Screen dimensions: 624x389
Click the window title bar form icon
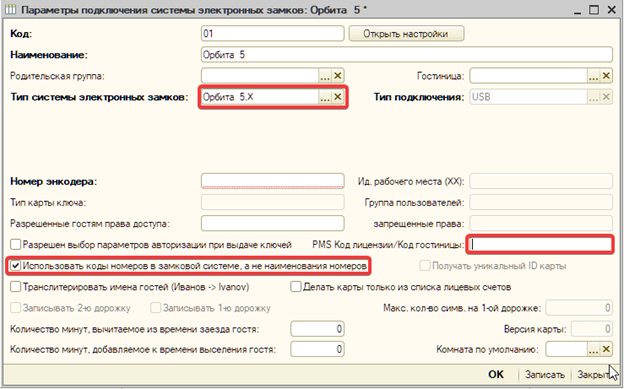[10, 10]
